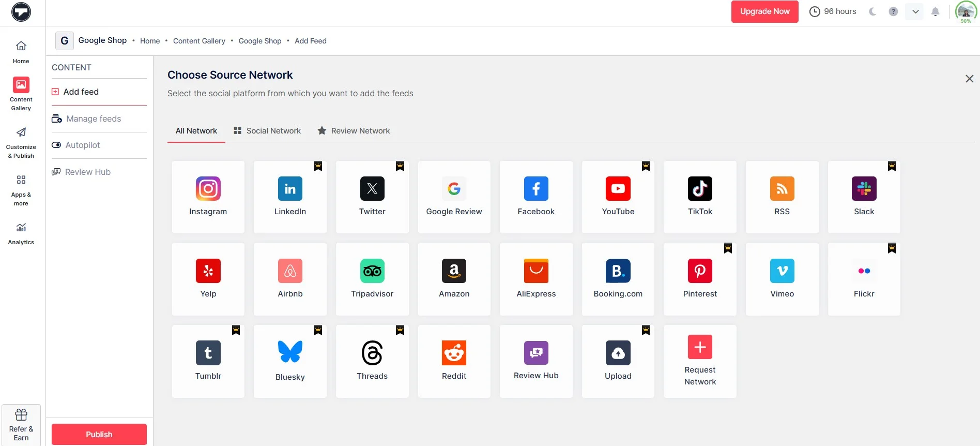The height and width of the screenshot is (446, 980).
Task: Open Manage feeds in sidebar
Action: (94, 119)
